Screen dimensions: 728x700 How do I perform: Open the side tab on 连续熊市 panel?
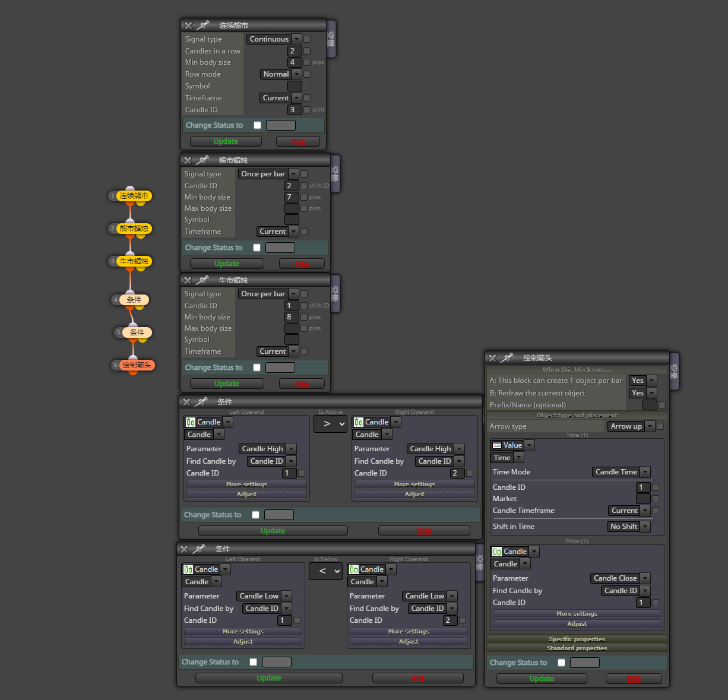point(331,39)
